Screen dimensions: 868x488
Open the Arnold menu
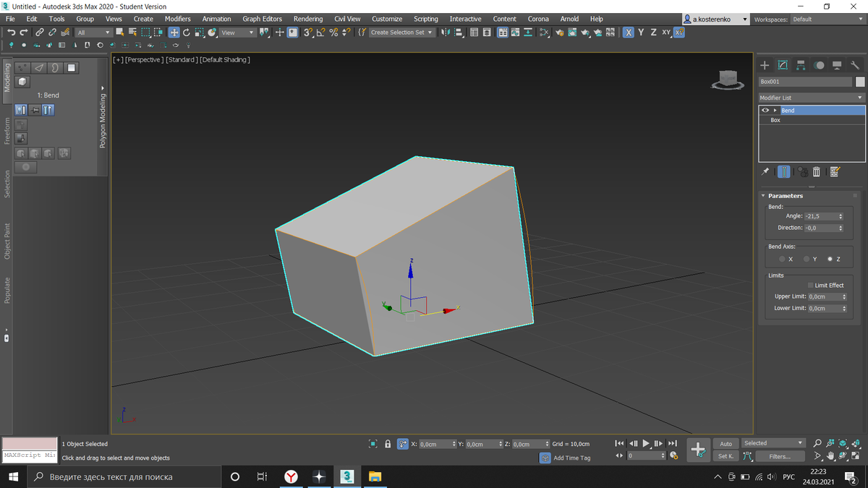(x=569, y=19)
